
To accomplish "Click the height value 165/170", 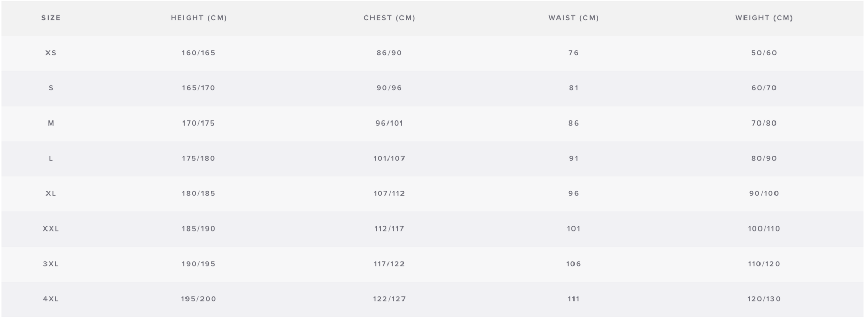I will (x=199, y=88).
